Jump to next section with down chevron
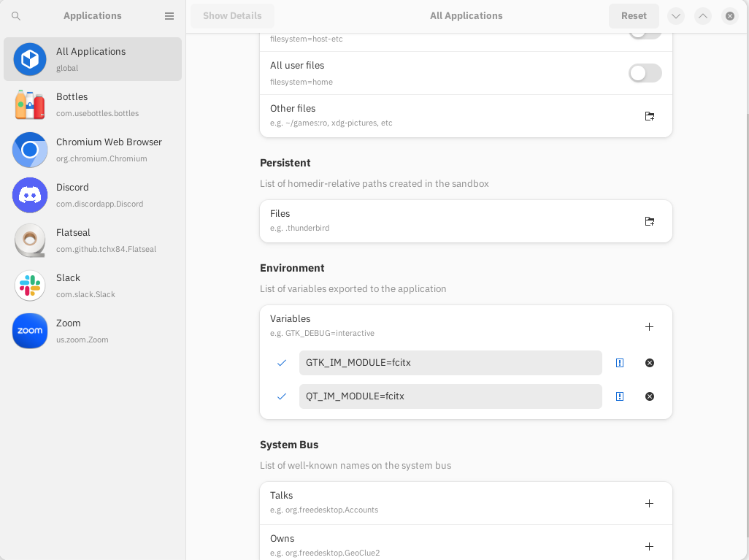 tap(675, 16)
